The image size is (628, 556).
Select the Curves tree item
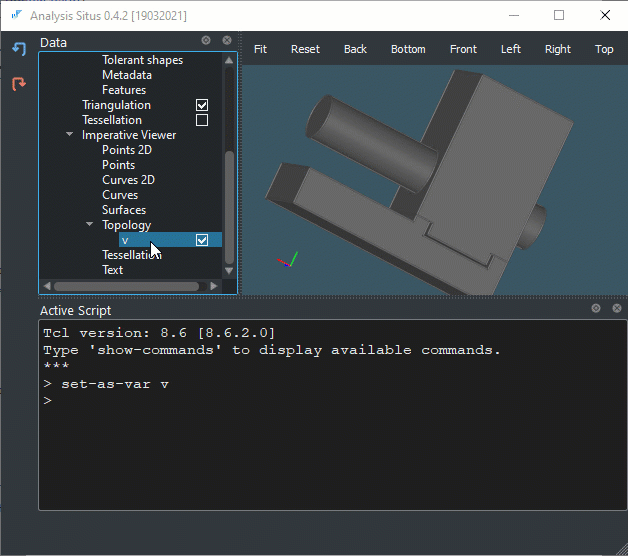click(x=120, y=195)
